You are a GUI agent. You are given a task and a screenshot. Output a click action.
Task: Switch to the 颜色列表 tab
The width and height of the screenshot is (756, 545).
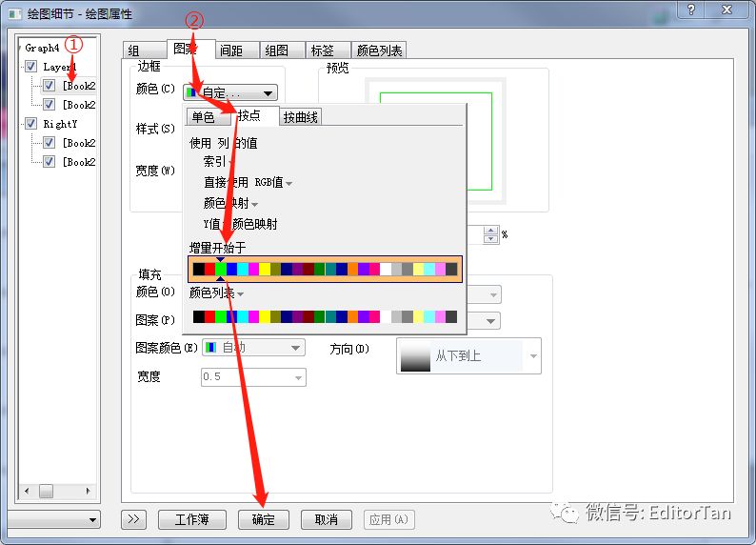(379, 50)
